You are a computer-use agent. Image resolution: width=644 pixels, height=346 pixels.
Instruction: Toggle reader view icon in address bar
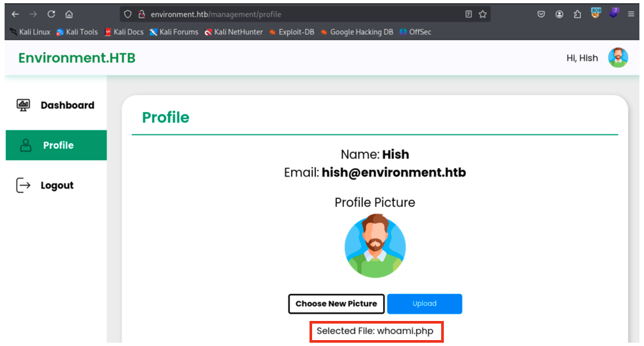tap(469, 14)
